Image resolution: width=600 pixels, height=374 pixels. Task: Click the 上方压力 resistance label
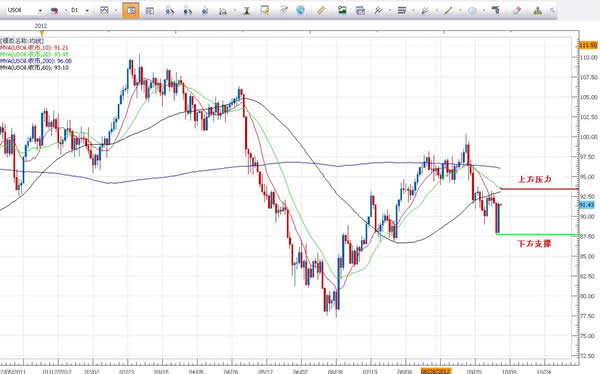(x=534, y=179)
